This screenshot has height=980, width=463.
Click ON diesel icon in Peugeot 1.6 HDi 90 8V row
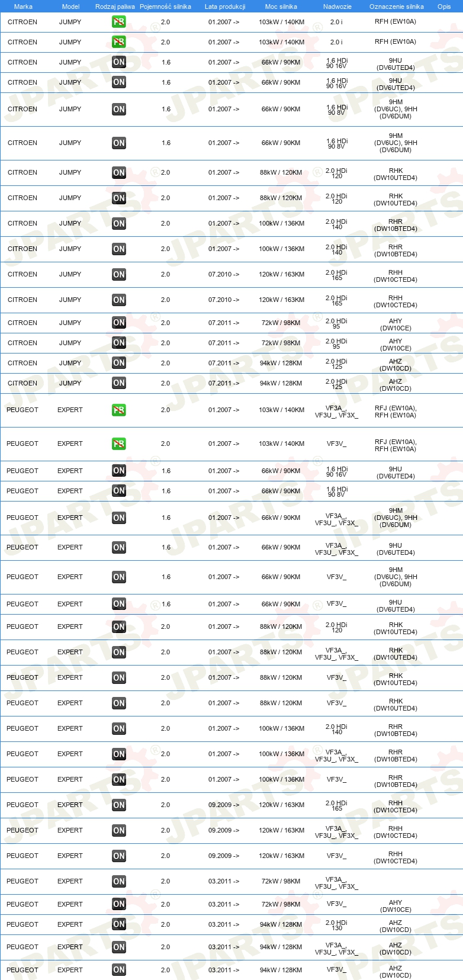(x=119, y=491)
